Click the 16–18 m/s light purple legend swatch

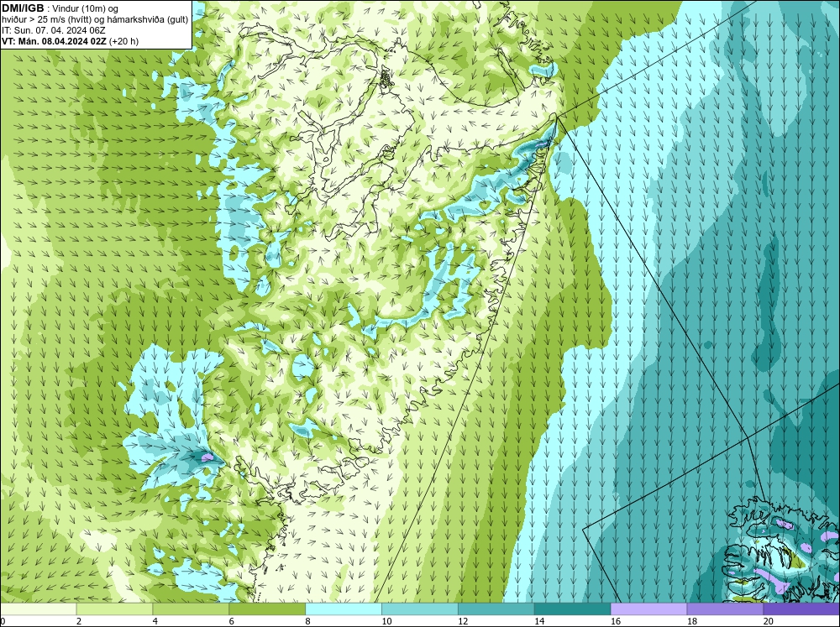(648, 609)
